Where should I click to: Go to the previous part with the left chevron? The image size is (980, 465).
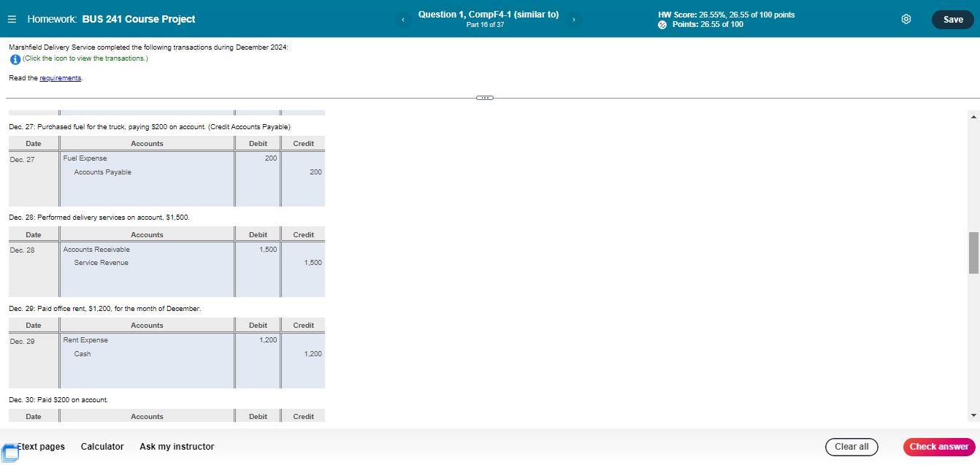tap(403, 19)
